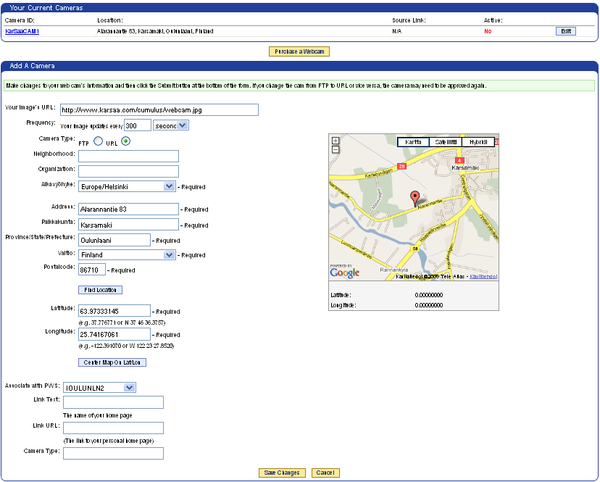Expand the Associate with PWS dropdown
The image size is (600, 482).
99,387
